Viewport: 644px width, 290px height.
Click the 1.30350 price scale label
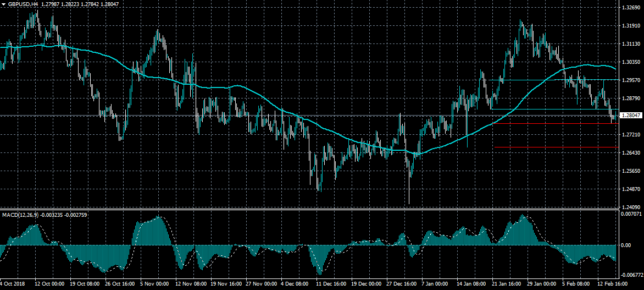[631, 62]
